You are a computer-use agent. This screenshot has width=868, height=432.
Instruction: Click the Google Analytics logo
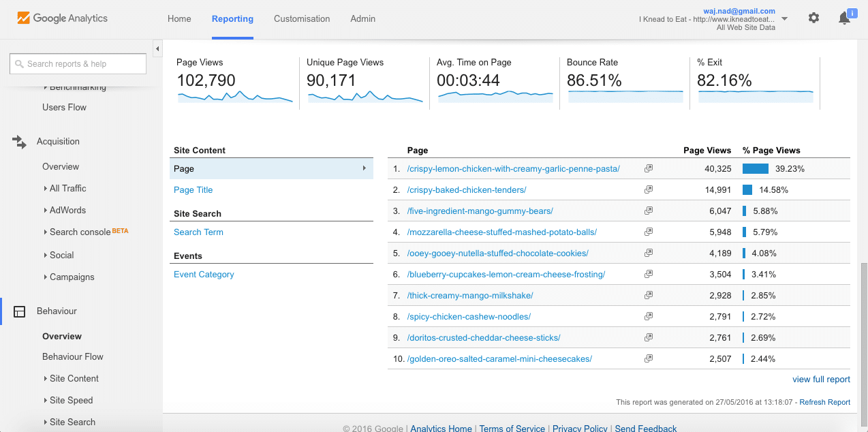63,18
